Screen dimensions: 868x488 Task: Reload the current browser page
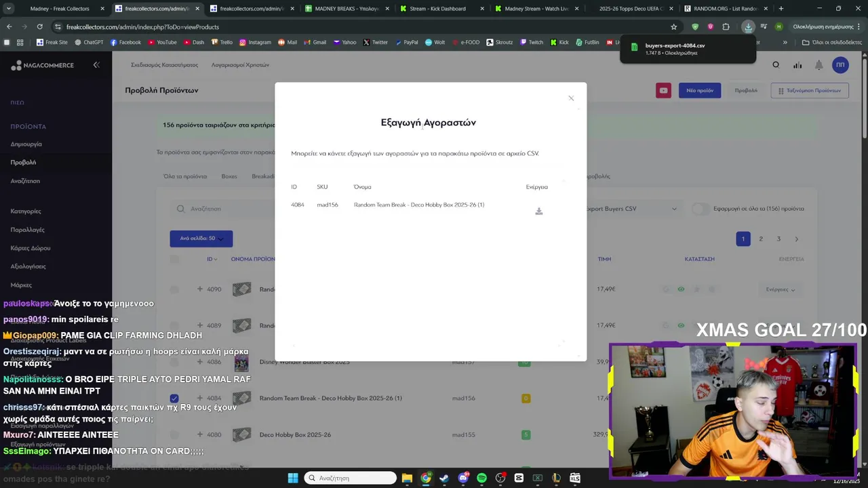(39, 27)
